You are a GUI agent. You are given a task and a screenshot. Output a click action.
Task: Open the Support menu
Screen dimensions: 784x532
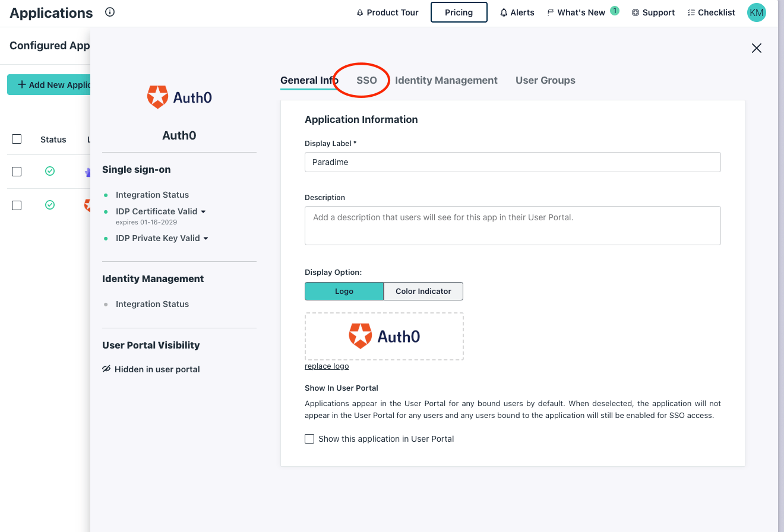[653, 12]
